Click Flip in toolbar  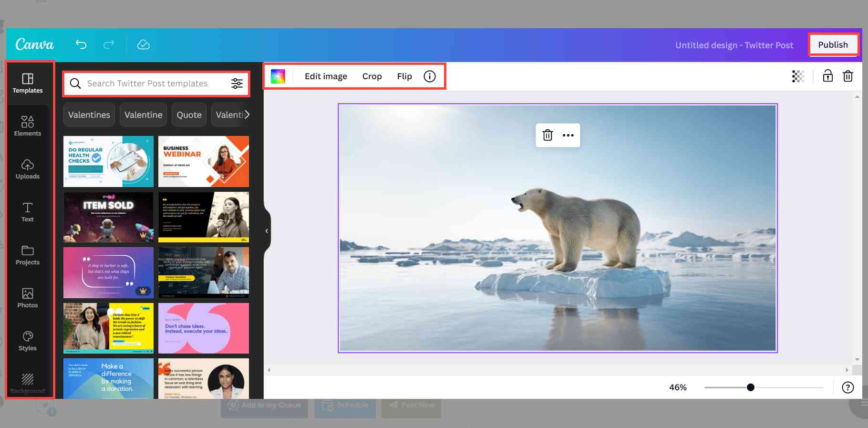tap(404, 76)
